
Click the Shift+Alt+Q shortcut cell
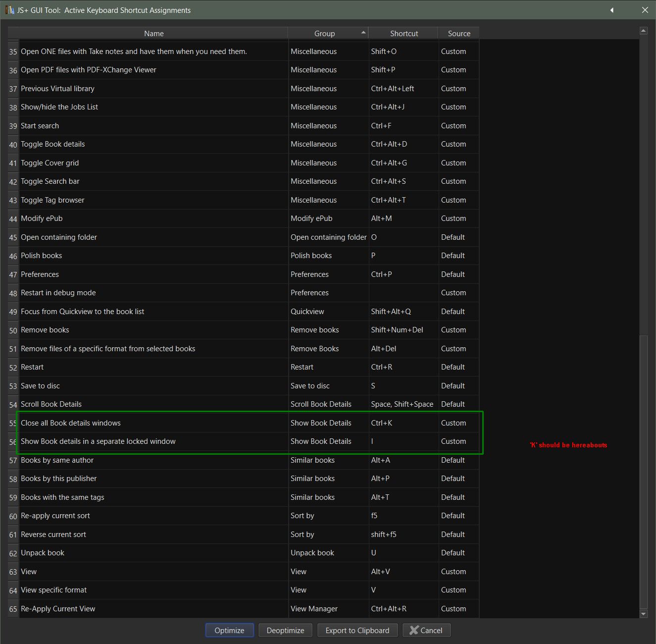404,312
